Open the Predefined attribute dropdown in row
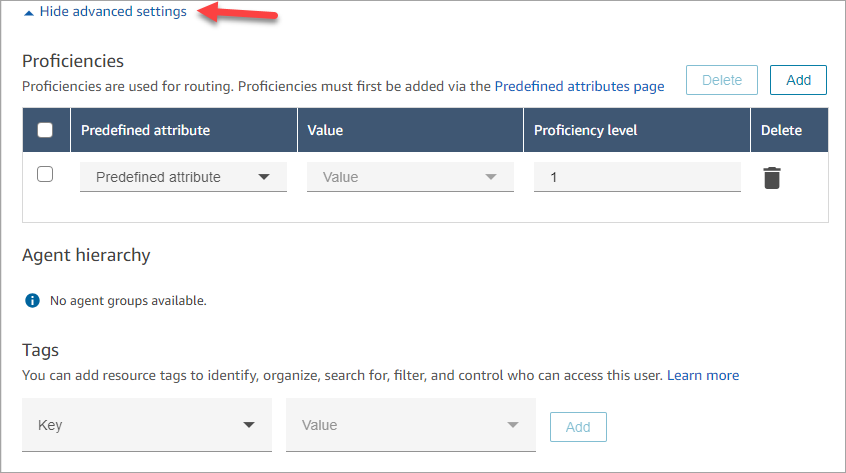 click(183, 177)
